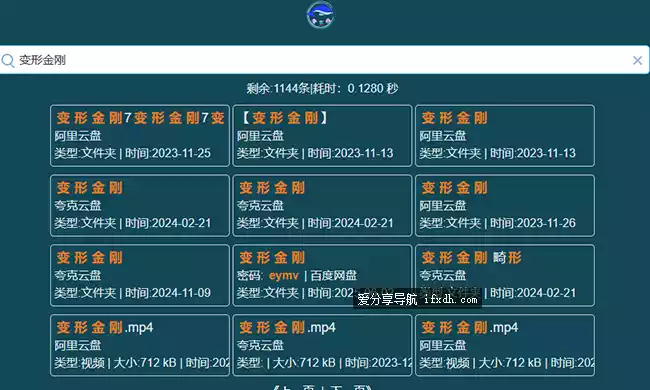
Task: Open 百度网盘 result with password eymv
Action: (322, 276)
